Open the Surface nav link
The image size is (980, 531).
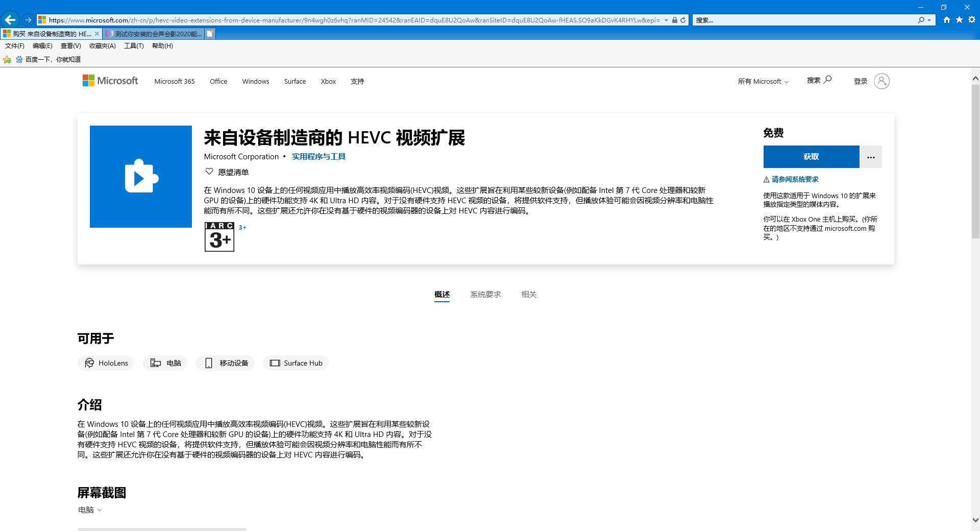[295, 82]
